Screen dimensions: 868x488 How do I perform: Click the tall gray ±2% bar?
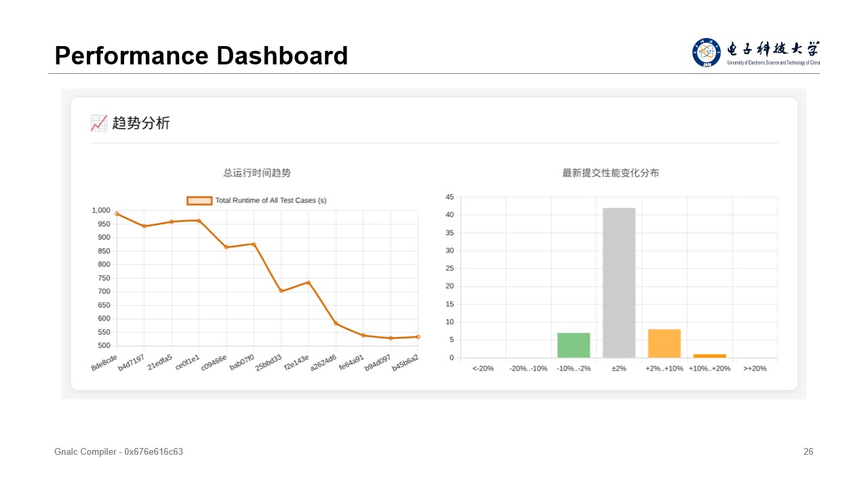pyautogui.click(x=619, y=283)
